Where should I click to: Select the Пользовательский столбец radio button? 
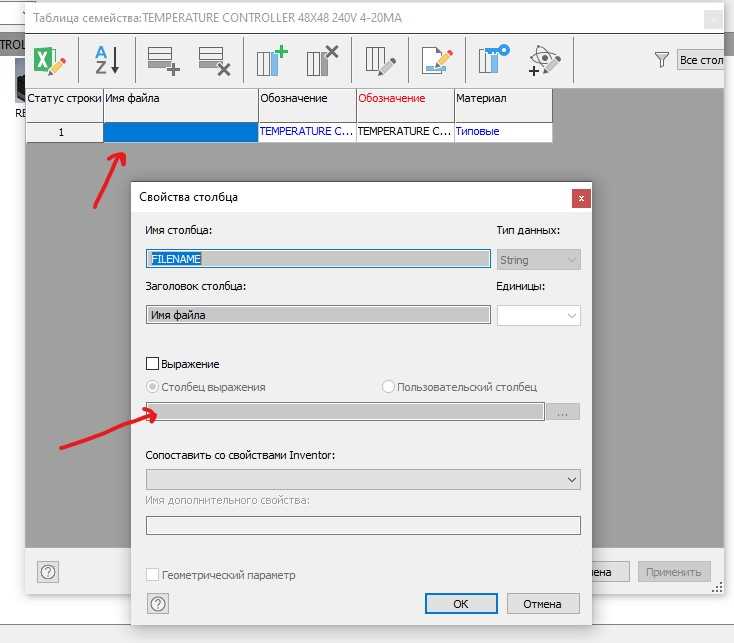tap(388, 387)
